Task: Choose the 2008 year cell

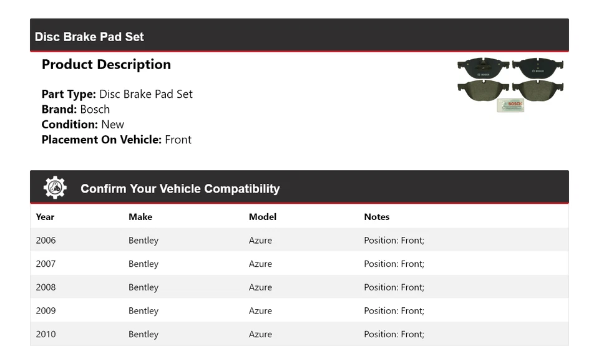Action: (x=46, y=287)
